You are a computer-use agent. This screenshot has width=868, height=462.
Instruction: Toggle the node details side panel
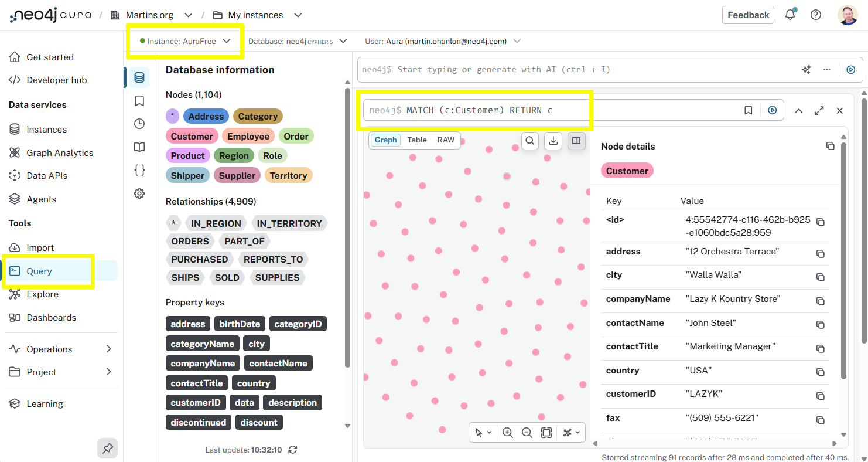[x=576, y=141]
